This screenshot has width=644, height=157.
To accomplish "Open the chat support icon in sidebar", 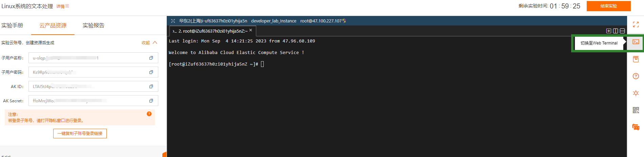I will coord(636,127).
